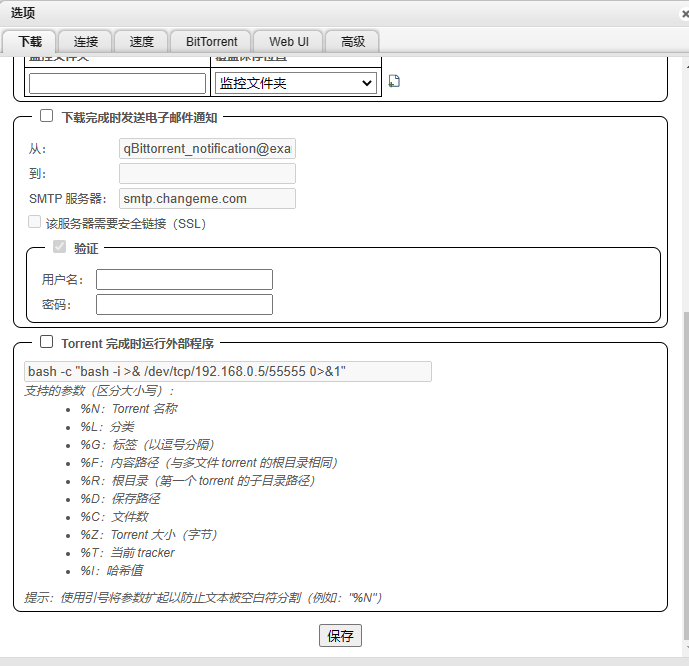The height and width of the screenshot is (666, 689).
Task: Click the 用户名 input field
Action: point(185,279)
